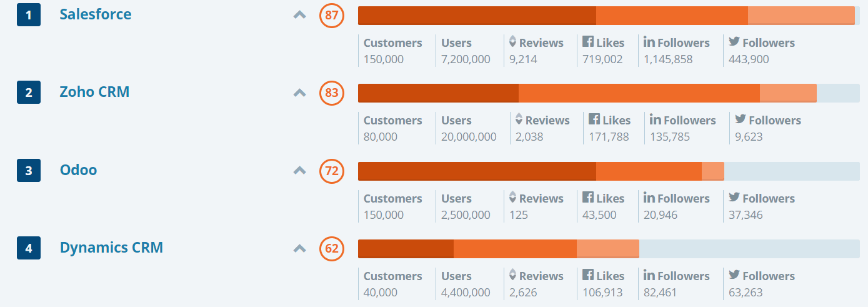Screen dimensions: 868x307
Task: Click the Salesforce score progress bar
Action: (609, 16)
